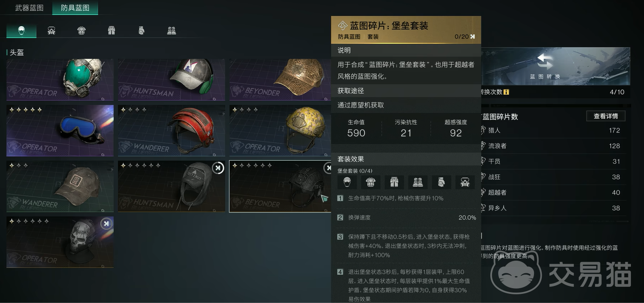Click the 0/20 fragment counter icon
644x303 pixels.
(472, 37)
